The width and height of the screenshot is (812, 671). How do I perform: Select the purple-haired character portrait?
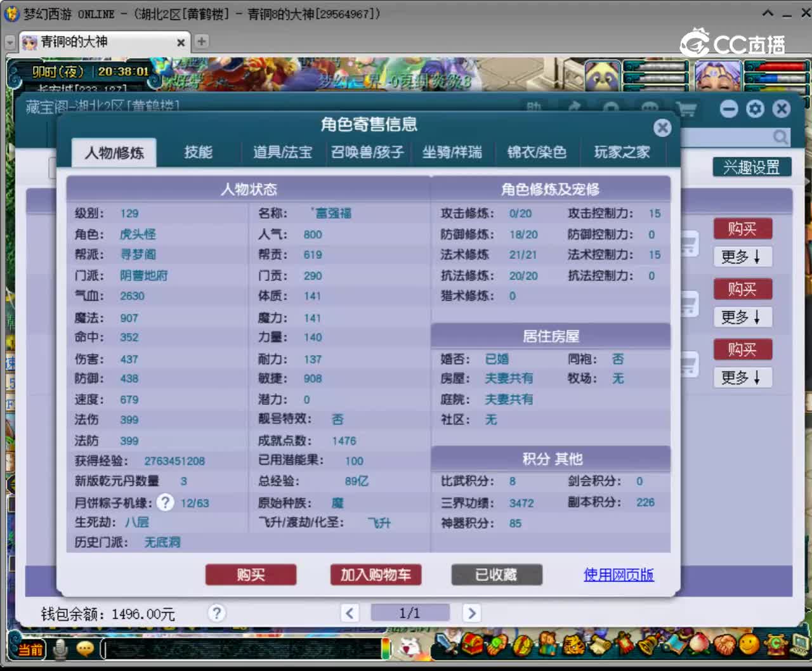click(717, 76)
